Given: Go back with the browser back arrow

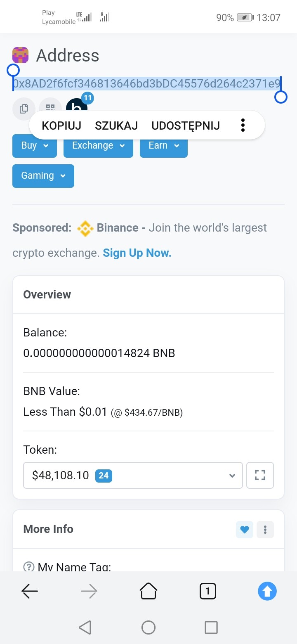Looking at the screenshot, I should (30, 591).
